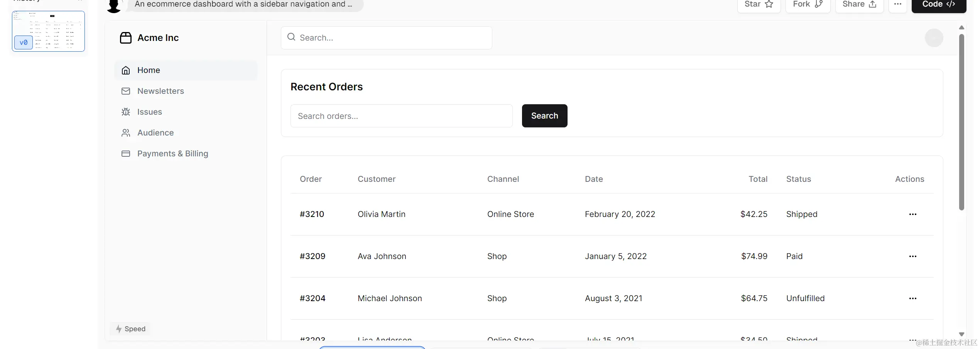Click total $42.25

[754, 214]
